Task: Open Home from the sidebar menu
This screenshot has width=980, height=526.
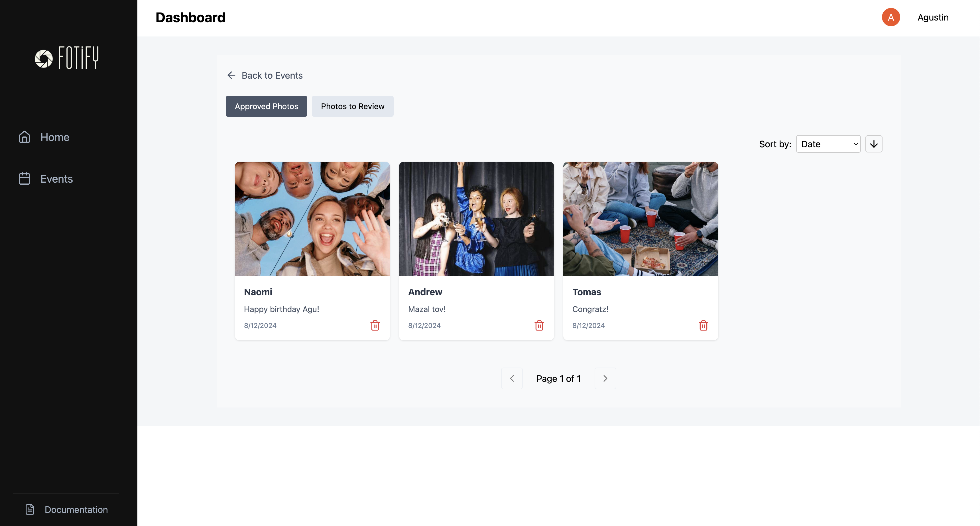Action: coord(44,137)
